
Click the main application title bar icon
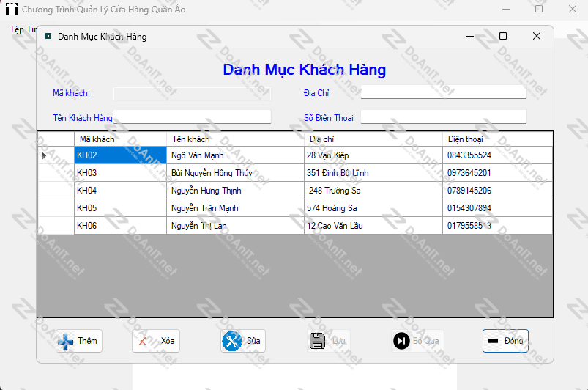pos(12,9)
